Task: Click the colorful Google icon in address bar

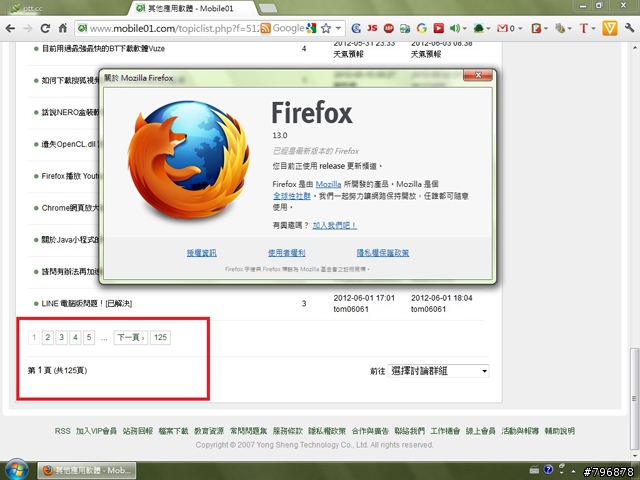Action: click(311, 28)
